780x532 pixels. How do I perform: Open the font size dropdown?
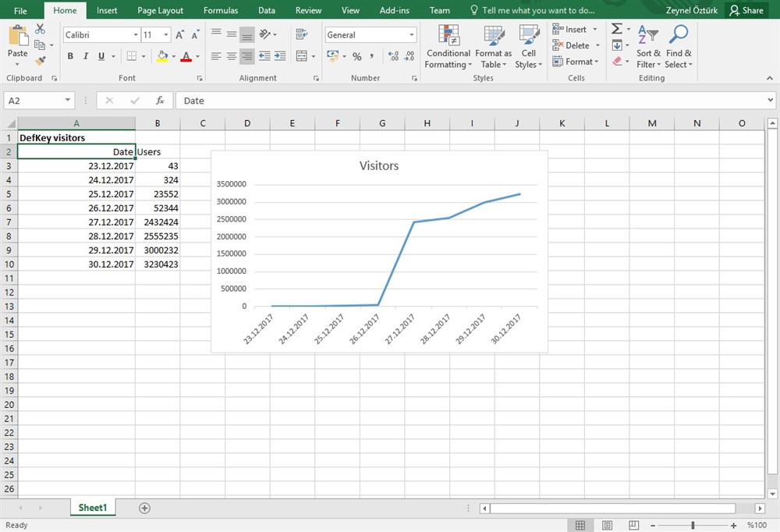click(x=166, y=35)
